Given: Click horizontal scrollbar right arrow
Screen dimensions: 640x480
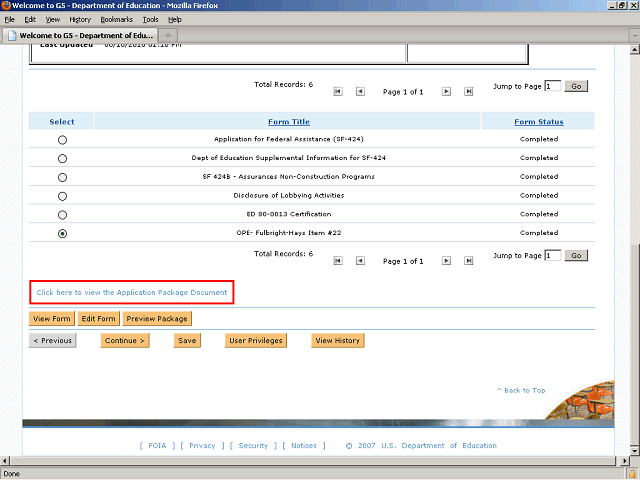Looking at the screenshot, I should [624, 461].
